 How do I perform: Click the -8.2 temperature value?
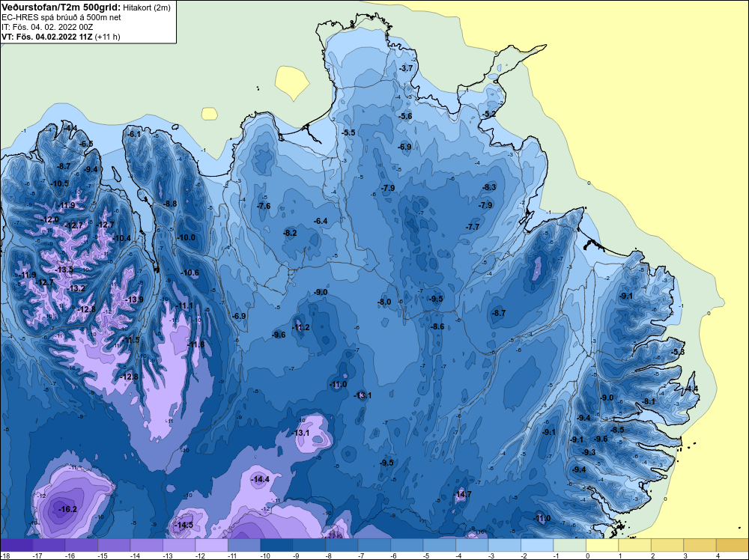point(290,233)
